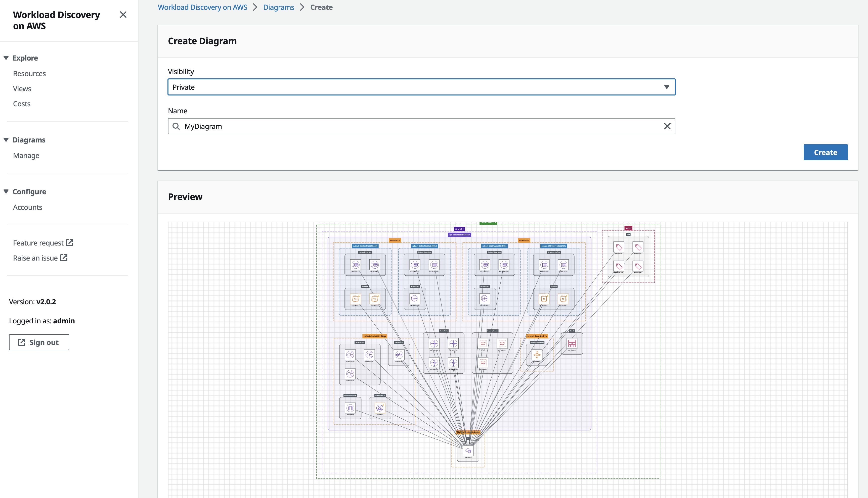
Task: Select the default SecurityGroup icon
Action: pos(483,343)
